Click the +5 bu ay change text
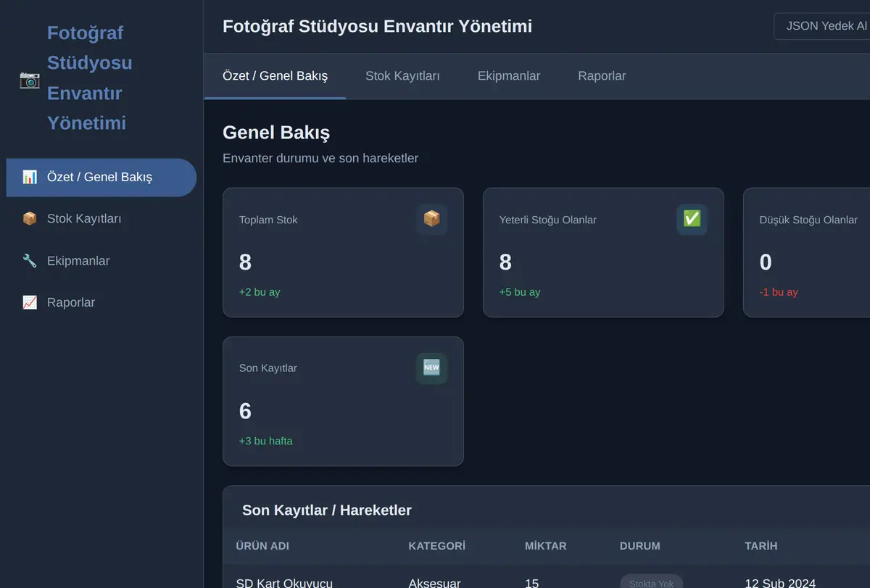Screen dimensions: 870x588 [520, 292]
